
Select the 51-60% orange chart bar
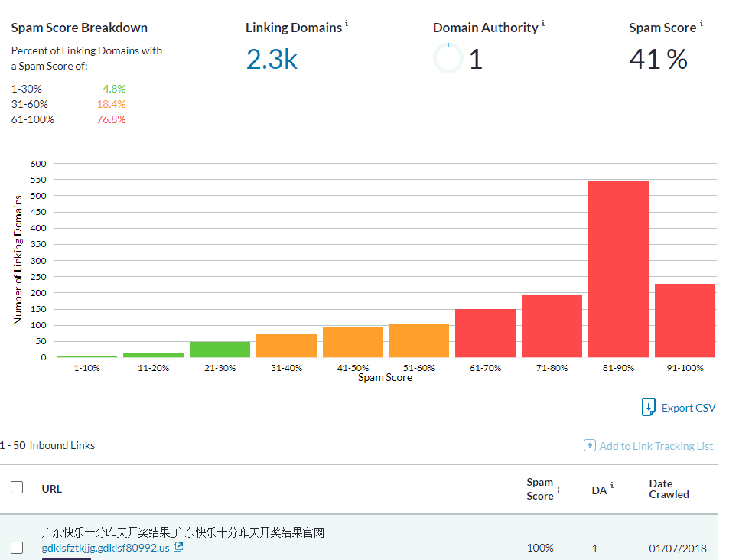419,340
